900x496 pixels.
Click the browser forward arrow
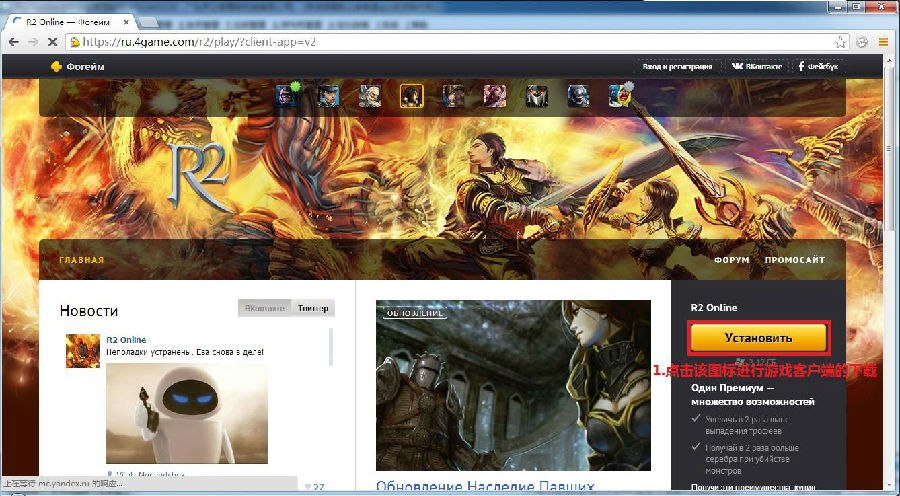click(x=33, y=42)
